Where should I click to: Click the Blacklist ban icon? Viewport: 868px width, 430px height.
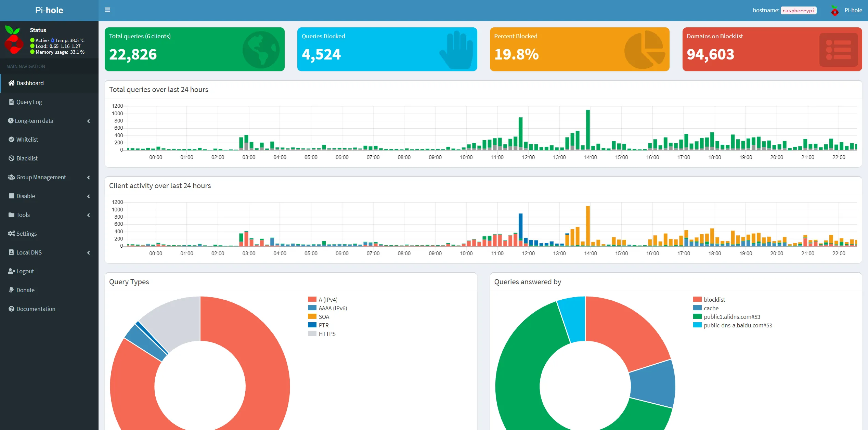[x=11, y=158]
